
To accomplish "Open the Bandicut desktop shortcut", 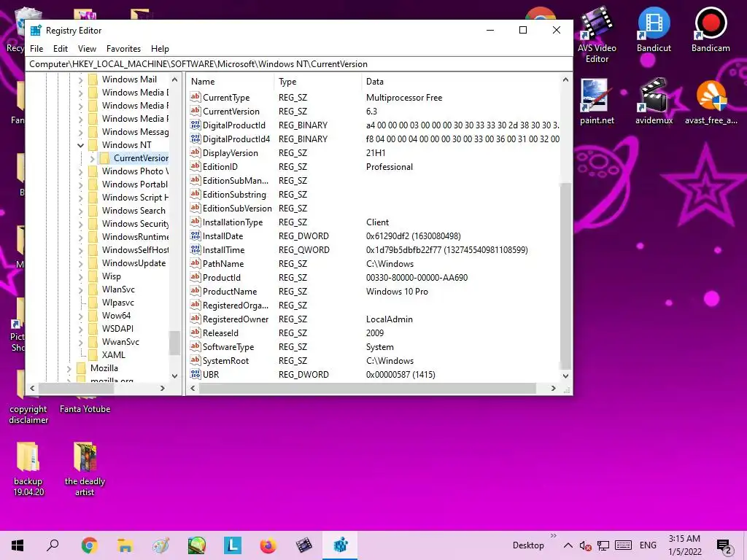I will [654, 29].
